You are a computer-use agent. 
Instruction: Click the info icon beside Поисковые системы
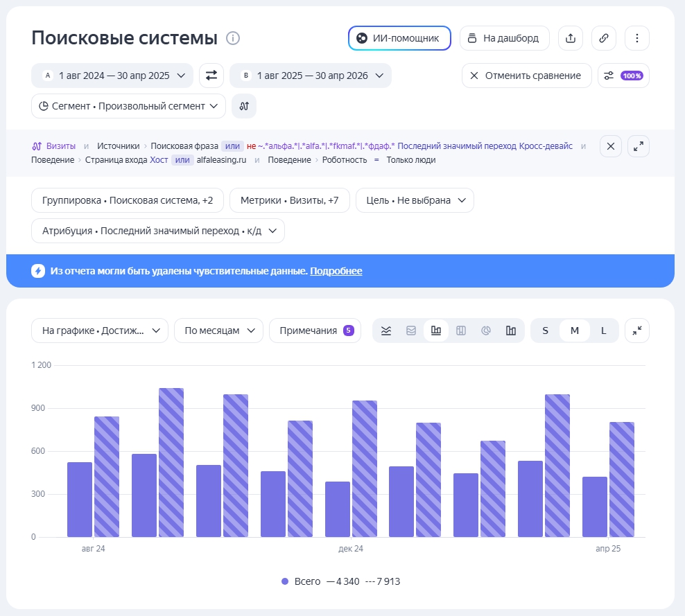tap(233, 38)
